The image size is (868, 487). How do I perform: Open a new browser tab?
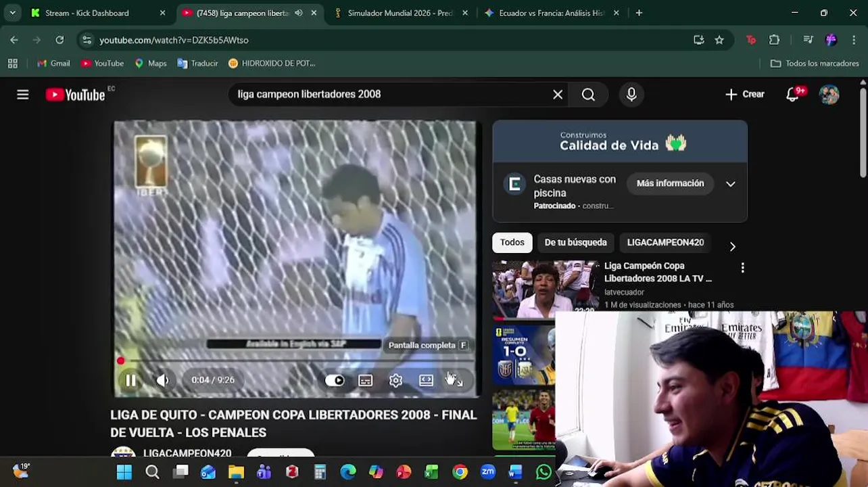point(639,13)
